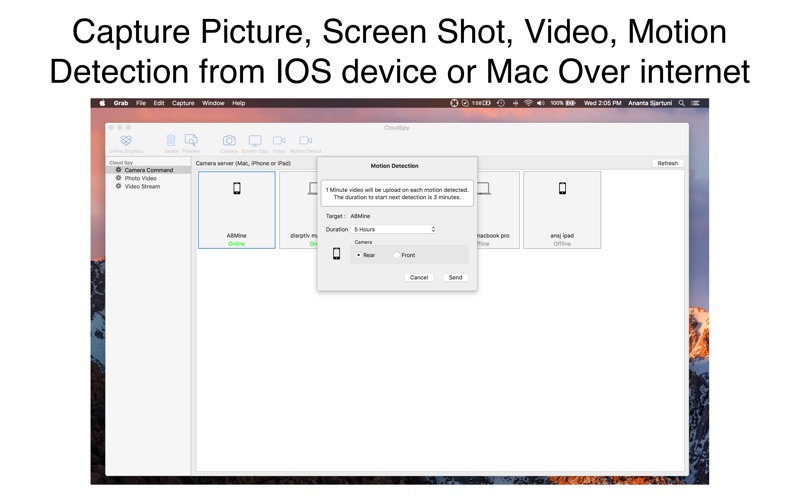The image size is (800, 500).
Task: Click the Online status under A8Mine
Action: pos(237,244)
